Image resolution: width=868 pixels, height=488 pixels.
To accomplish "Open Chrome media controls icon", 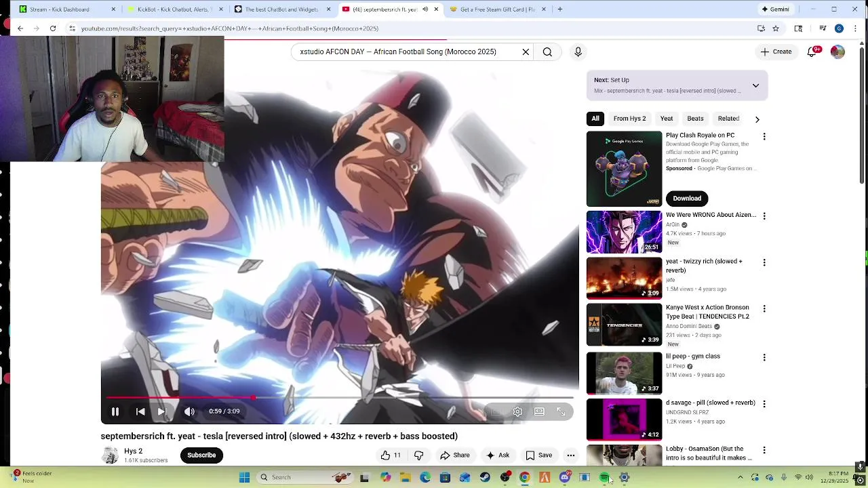I will click(x=823, y=28).
